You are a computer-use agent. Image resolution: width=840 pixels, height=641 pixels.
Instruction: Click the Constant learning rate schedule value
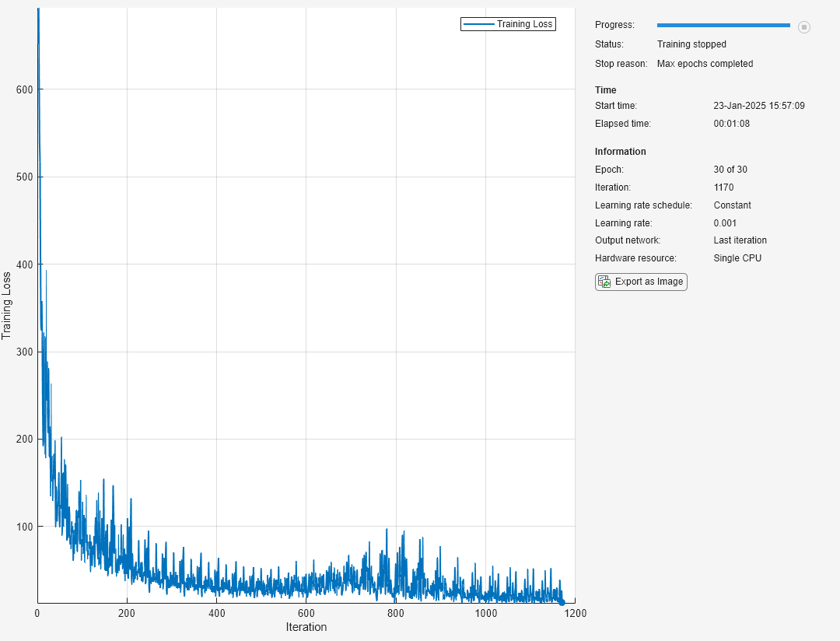[732, 205]
